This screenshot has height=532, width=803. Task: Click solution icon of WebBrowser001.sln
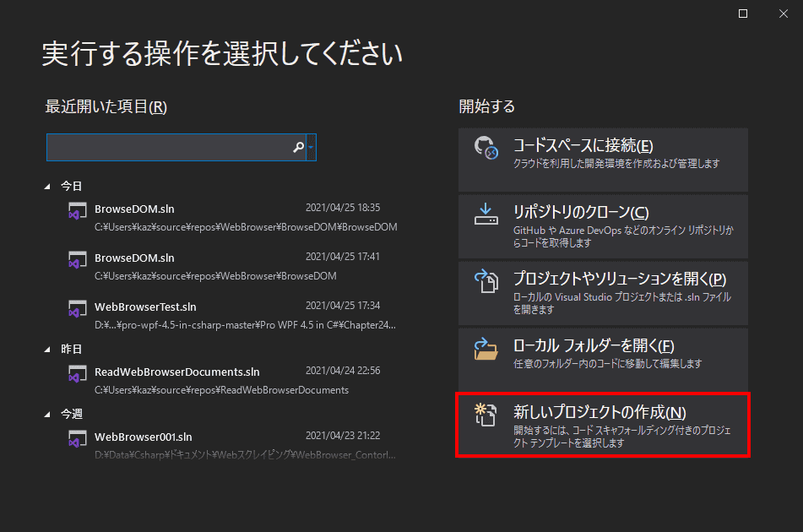point(78,439)
